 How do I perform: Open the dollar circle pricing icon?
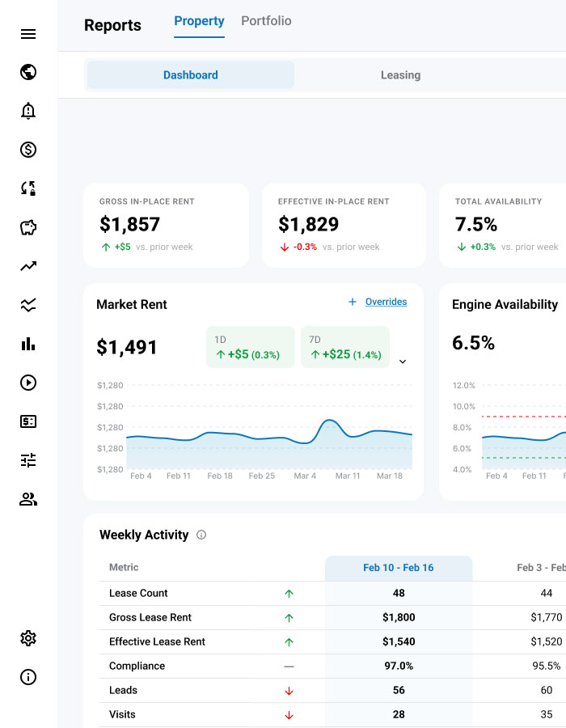[x=28, y=150]
